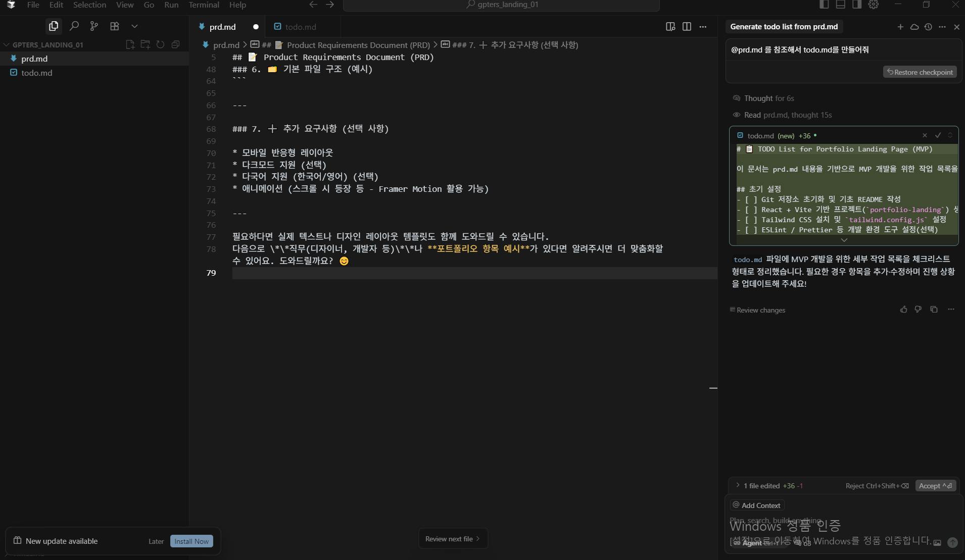Open the Run menu

171,5
